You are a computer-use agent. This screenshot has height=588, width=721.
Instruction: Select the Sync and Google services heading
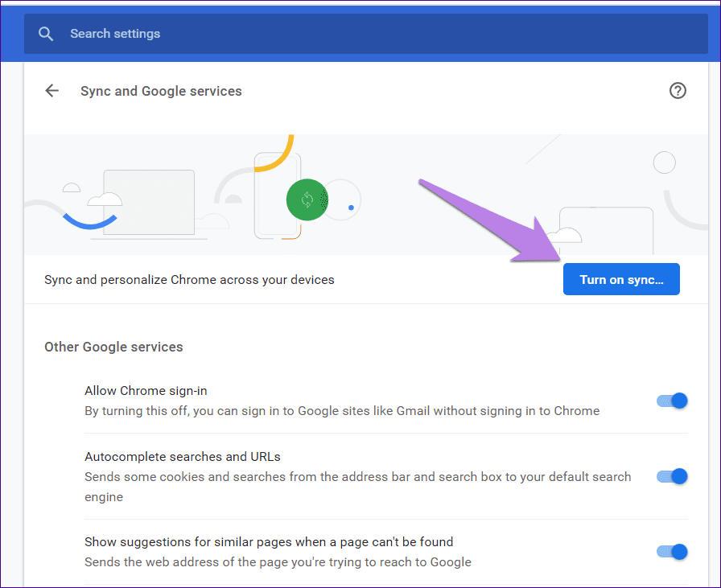click(161, 91)
